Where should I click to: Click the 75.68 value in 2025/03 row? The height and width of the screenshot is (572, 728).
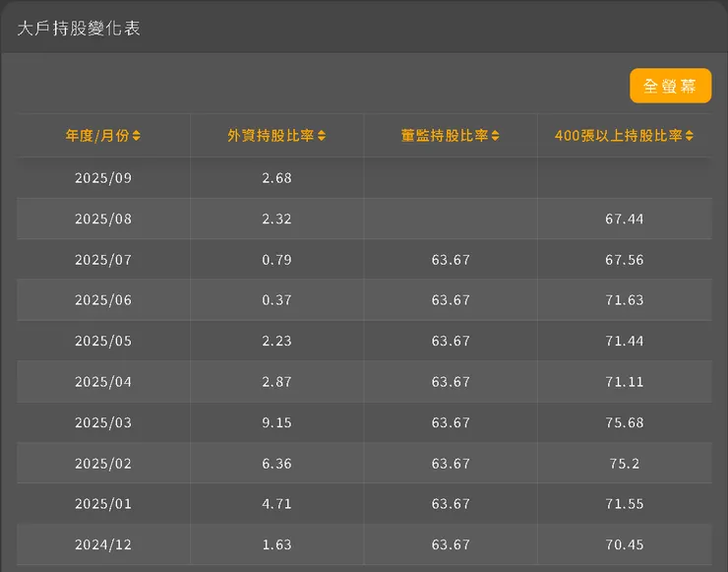coord(625,422)
